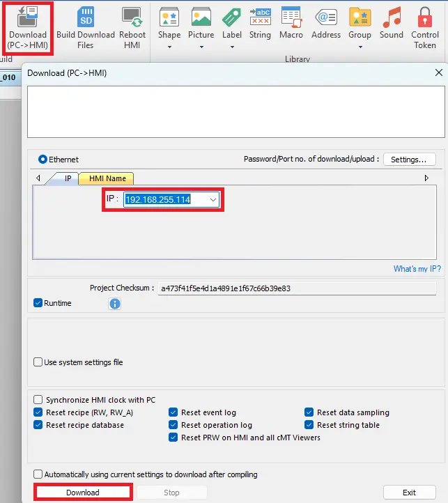
Task: Click the Download button at the bottom of the dialog
Action: click(x=83, y=493)
